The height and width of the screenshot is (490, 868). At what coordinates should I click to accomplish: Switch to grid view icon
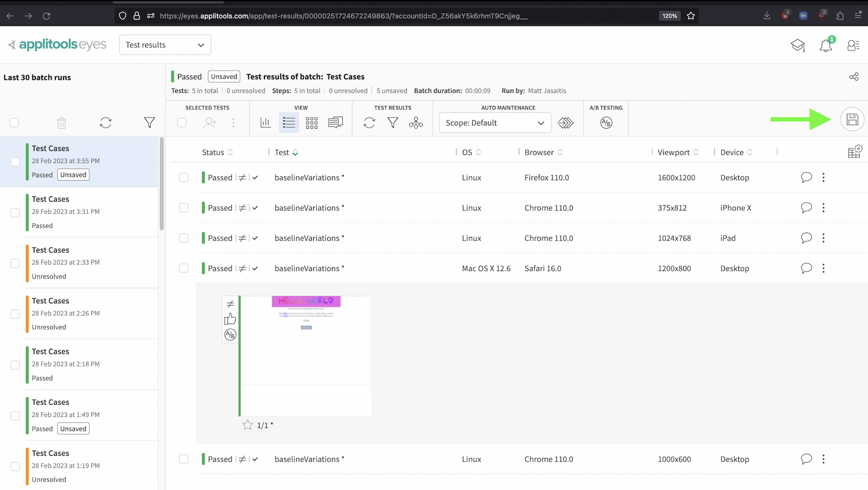pyautogui.click(x=312, y=123)
